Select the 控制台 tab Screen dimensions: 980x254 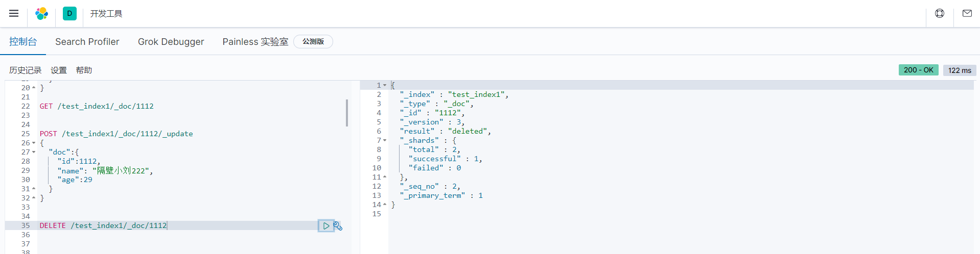[x=23, y=42]
